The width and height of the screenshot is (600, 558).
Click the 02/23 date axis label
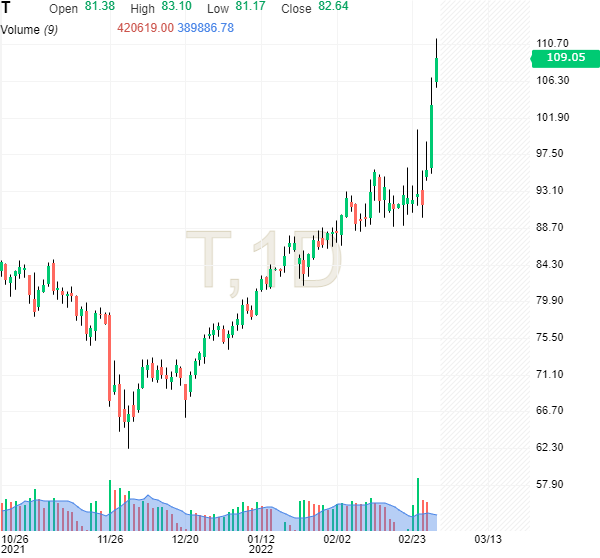[412, 540]
